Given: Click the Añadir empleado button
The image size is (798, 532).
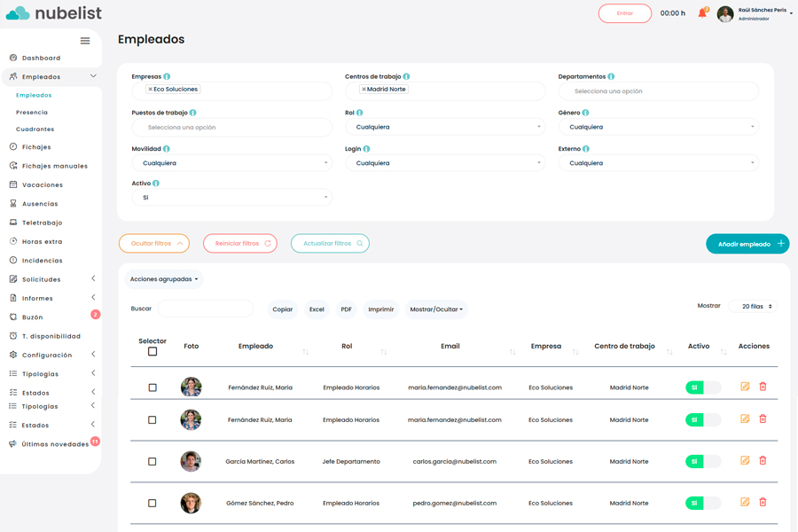Looking at the screenshot, I should pyautogui.click(x=747, y=244).
